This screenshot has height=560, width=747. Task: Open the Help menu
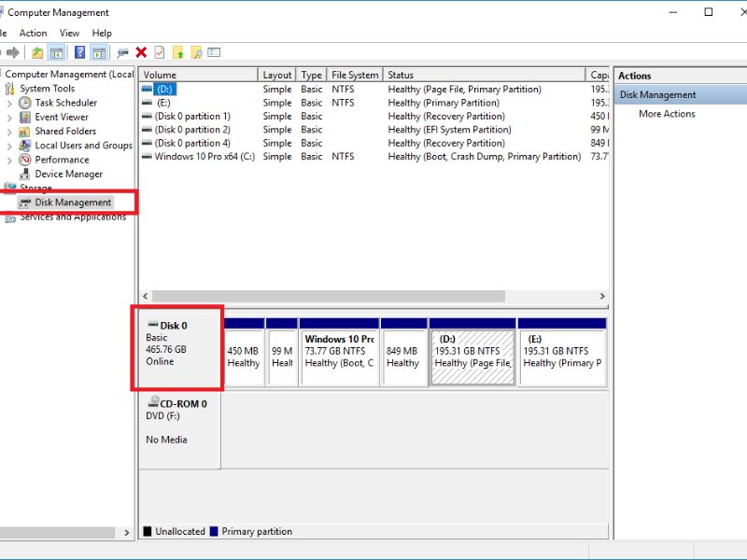point(102,33)
